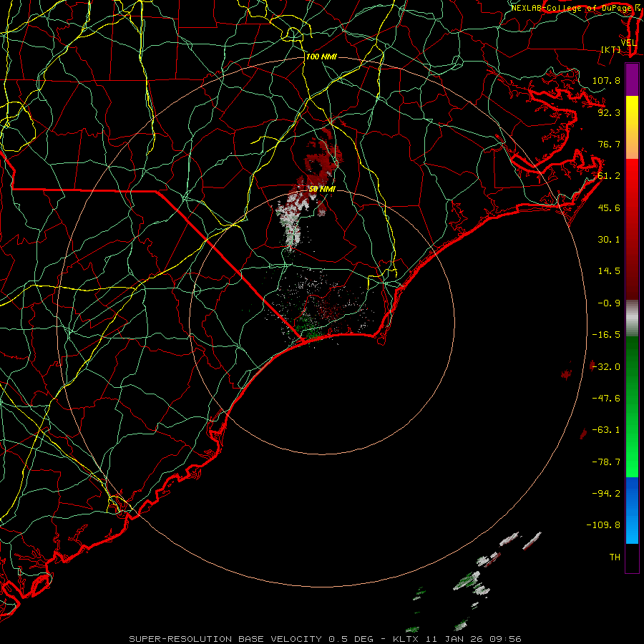The image size is (644, 644).
Task: Click the 14.5 legend value
Action: click(609, 271)
